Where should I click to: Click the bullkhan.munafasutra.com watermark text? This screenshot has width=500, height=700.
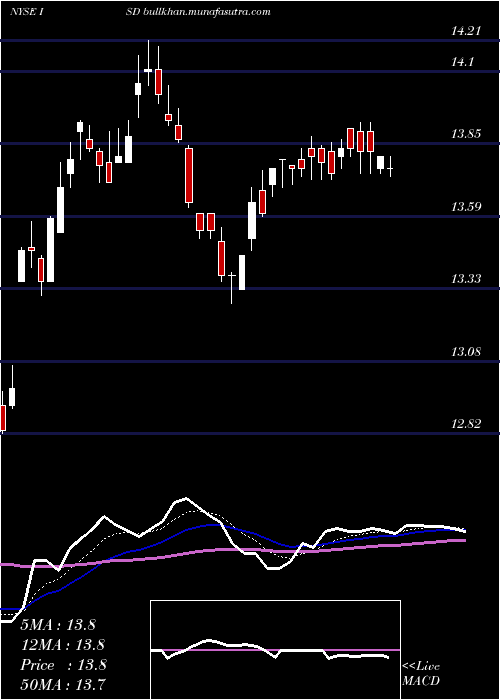206,12
